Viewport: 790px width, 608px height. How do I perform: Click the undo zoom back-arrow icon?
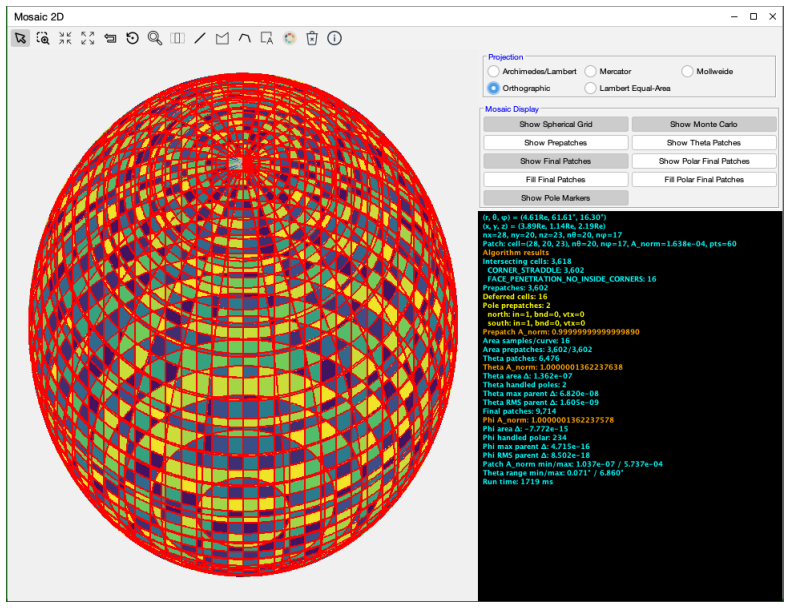[110, 38]
